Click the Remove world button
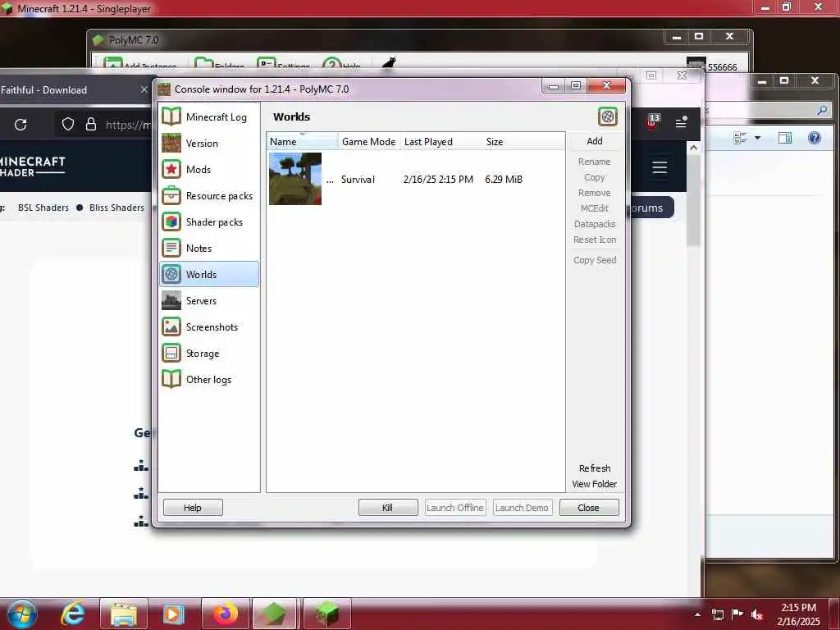 pyautogui.click(x=595, y=193)
